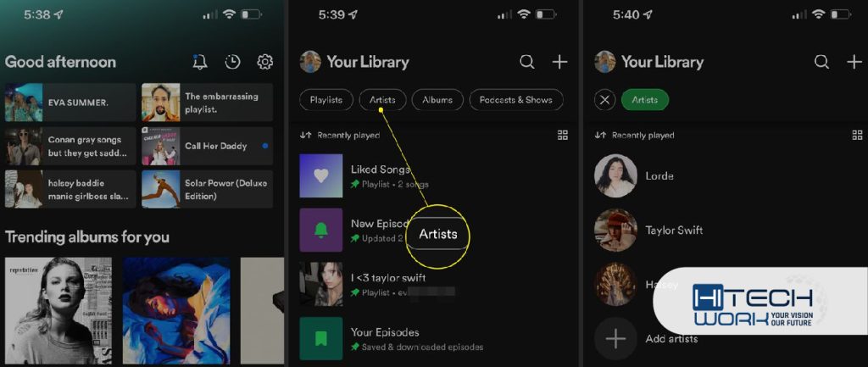Screen dimensions: 868x367
Task: Tap Taylor Swift artist photo
Action: click(x=615, y=231)
